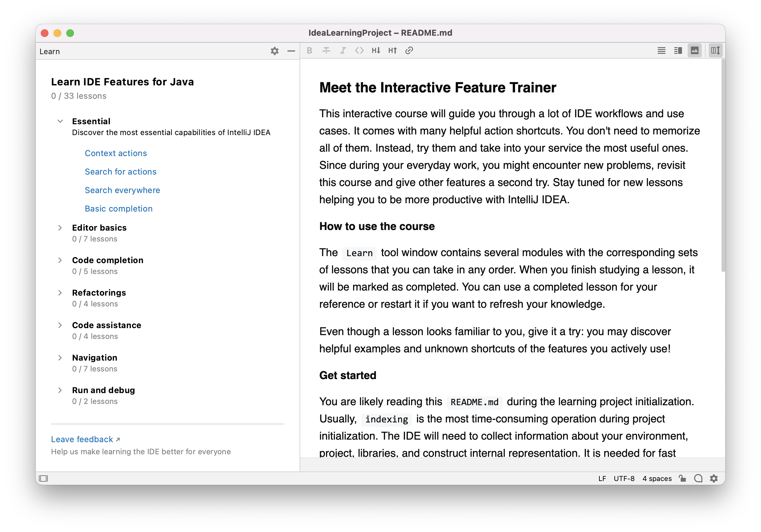761x532 pixels.
Task: Switch to editor-only view mode
Action: 661,51
